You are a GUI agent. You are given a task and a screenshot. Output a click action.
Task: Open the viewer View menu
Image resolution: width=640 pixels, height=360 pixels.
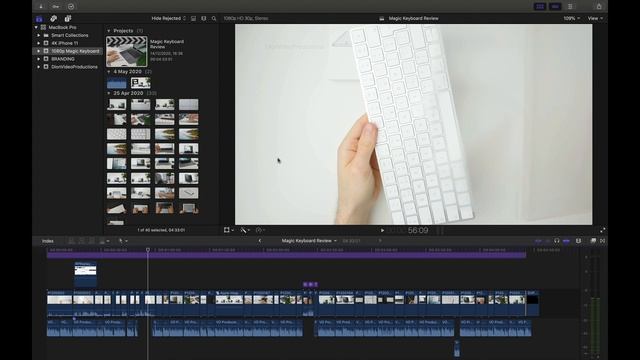pos(595,18)
